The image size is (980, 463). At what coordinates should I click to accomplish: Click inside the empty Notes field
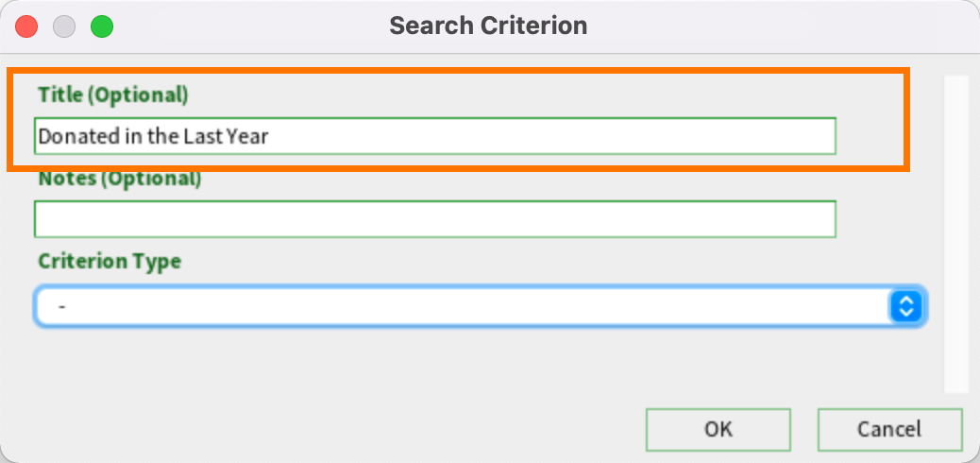pyautogui.click(x=435, y=219)
